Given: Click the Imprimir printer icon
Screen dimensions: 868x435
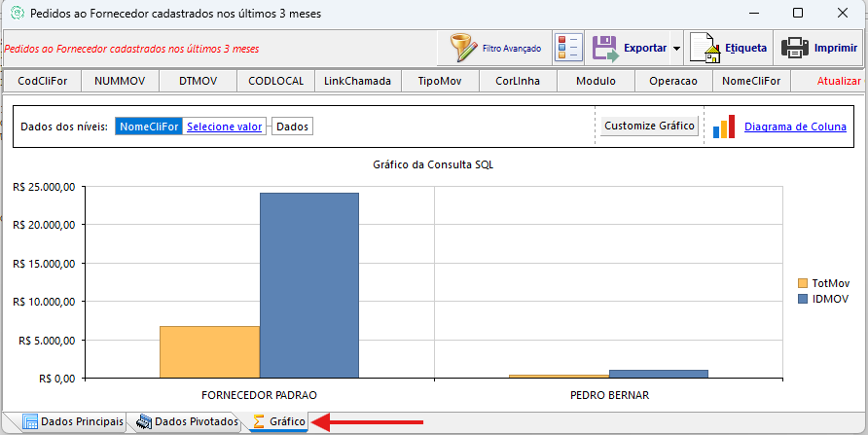Looking at the screenshot, I should point(795,47).
